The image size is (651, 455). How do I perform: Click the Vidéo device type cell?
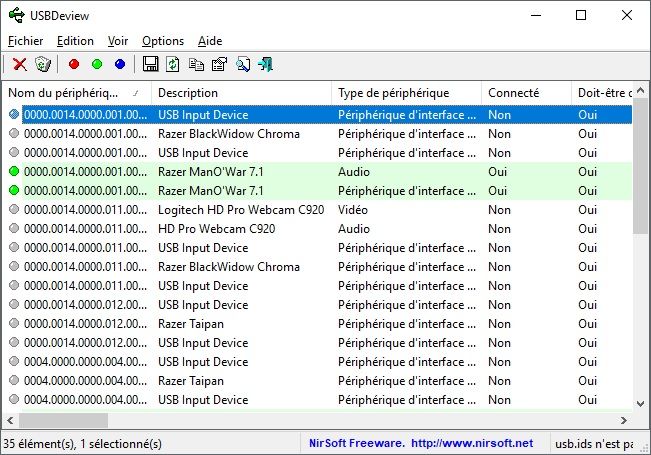point(353,210)
